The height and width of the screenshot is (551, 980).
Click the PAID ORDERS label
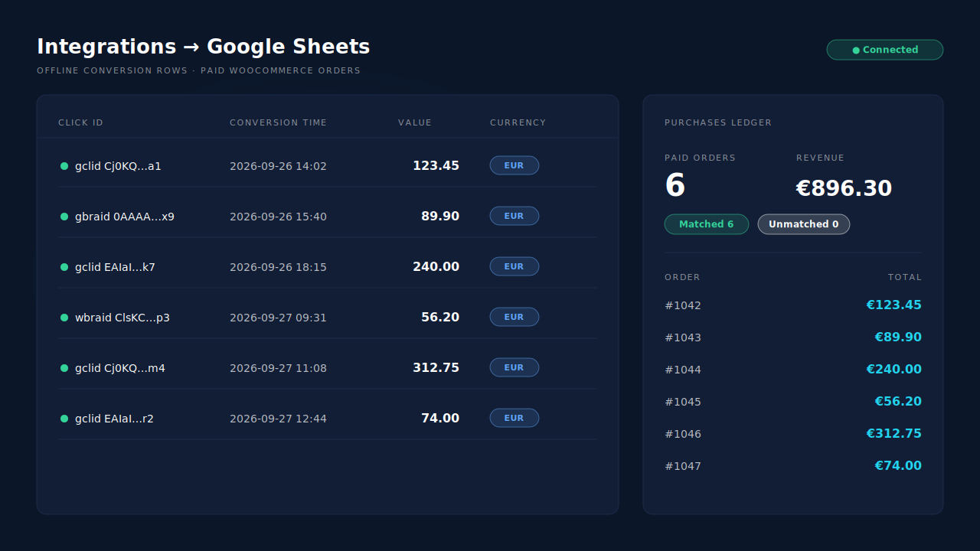[700, 158]
